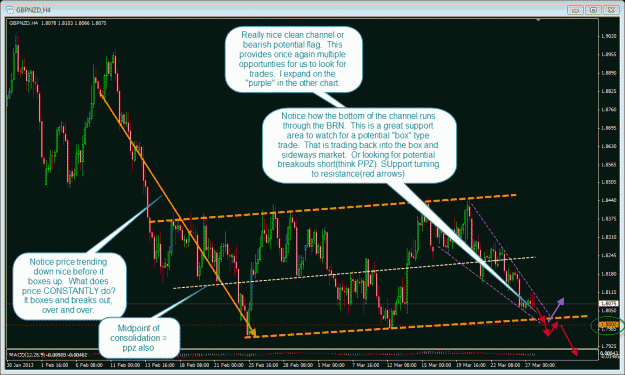Screen dimensions: 625x375
Task: Click the 7 Mar 16:00 time label
Action: click(x=367, y=365)
